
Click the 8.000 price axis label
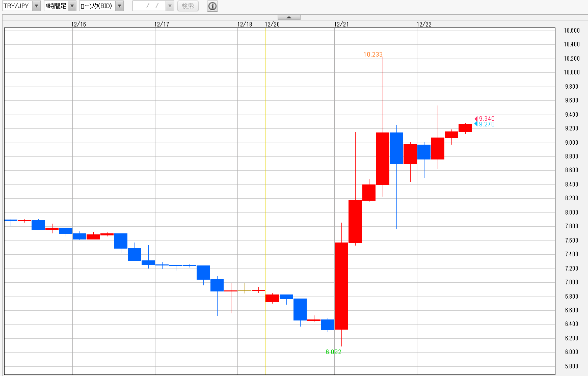[572, 212]
